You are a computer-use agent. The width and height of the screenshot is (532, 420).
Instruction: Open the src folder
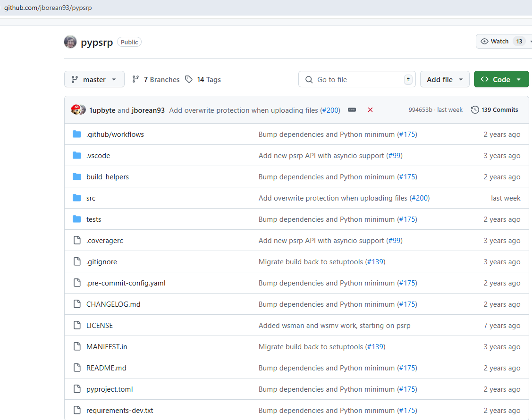[91, 198]
